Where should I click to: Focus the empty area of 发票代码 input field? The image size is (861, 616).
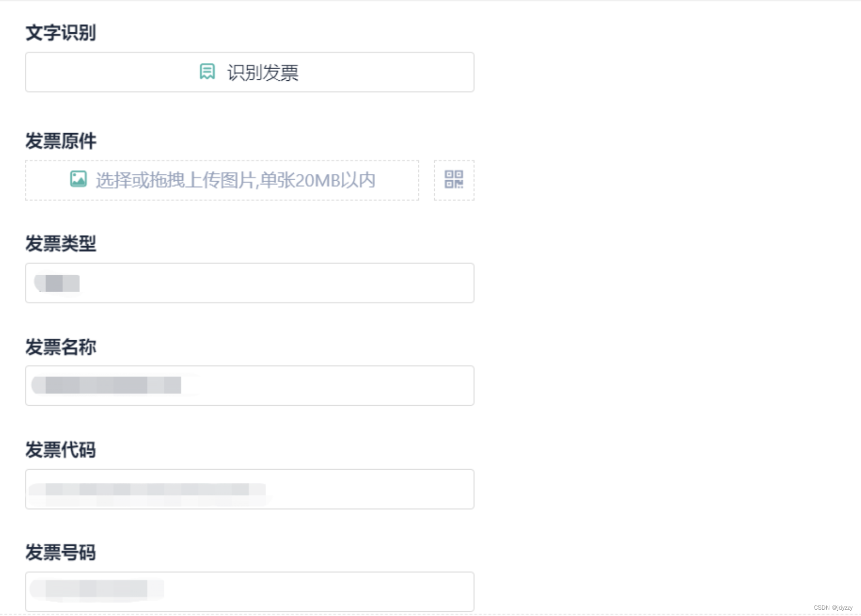coord(370,489)
